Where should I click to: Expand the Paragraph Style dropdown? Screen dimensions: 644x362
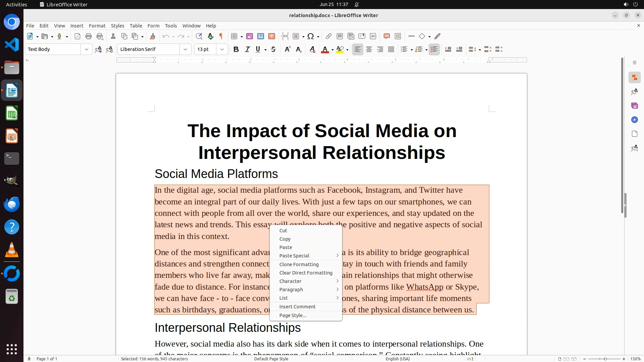click(86, 50)
